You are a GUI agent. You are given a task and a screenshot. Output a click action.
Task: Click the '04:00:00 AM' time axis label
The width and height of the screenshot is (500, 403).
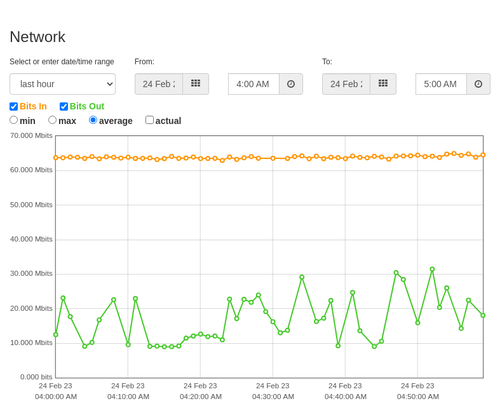(x=56, y=397)
